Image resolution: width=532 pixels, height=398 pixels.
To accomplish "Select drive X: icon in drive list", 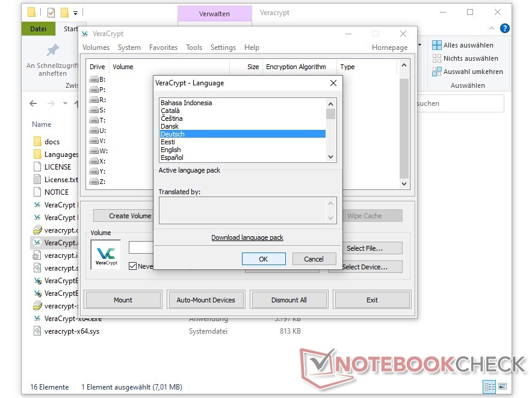I will [x=94, y=161].
